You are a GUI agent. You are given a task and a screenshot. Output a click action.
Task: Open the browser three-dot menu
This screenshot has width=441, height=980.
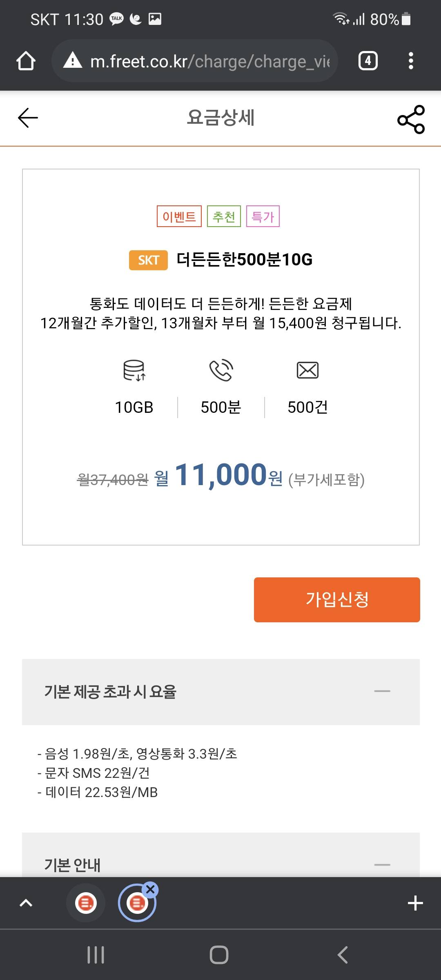tap(411, 61)
